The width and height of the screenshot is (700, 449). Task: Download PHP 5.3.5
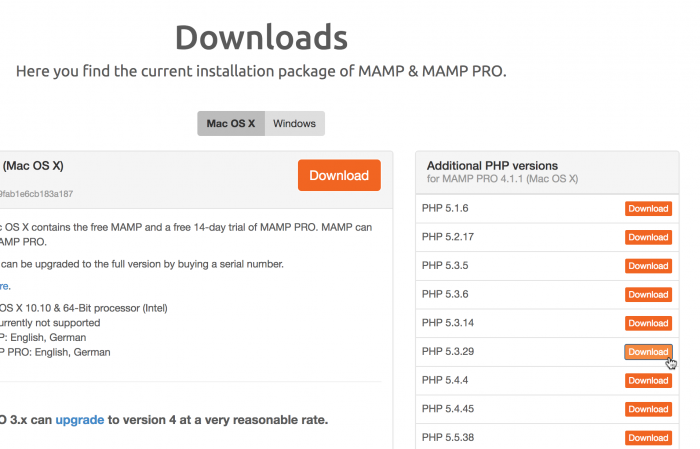tap(648, 266)
